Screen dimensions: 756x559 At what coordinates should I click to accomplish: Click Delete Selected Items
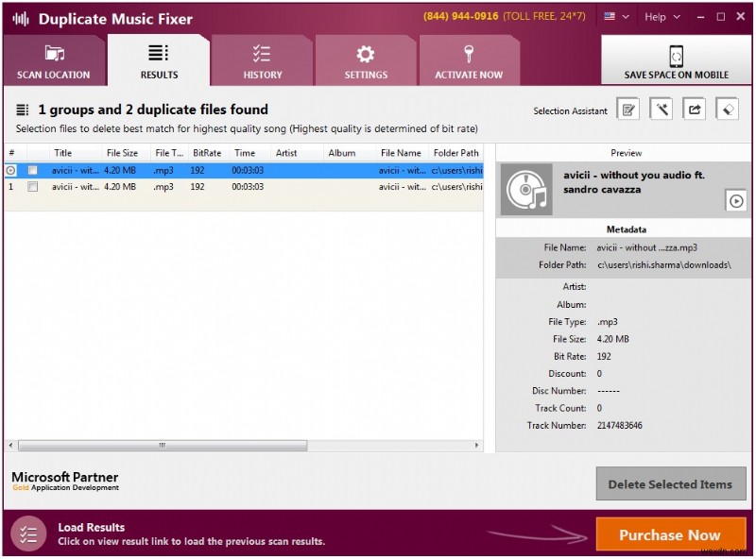tap(671, 483)
